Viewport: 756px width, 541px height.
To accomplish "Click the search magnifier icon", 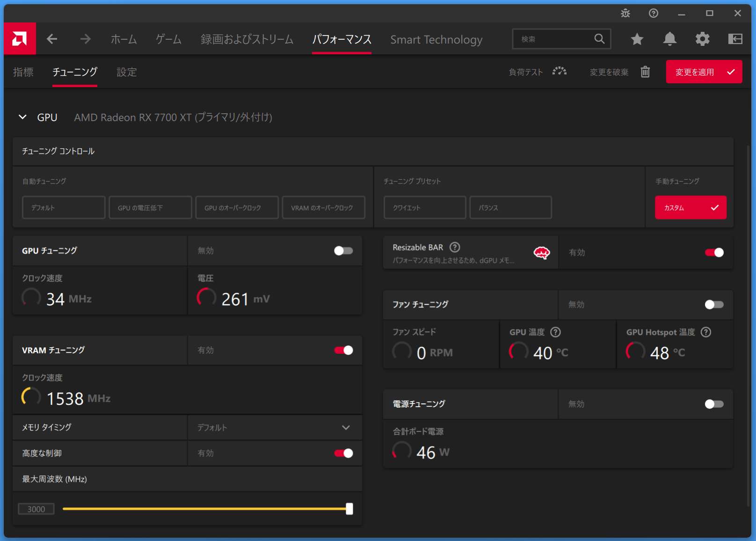I will click(599, 39).
